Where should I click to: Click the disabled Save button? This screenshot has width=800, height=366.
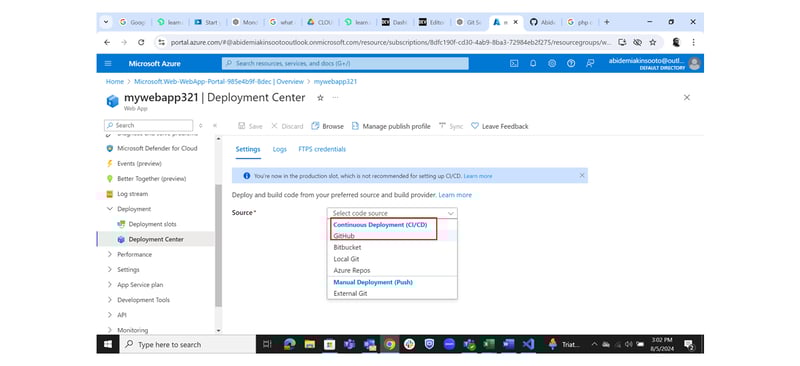pyautogui.click(x=250, y=126)
